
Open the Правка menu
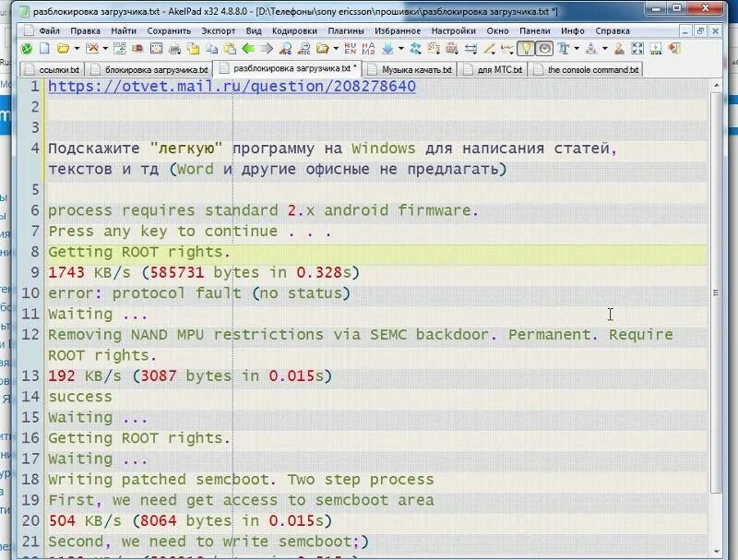85,31
